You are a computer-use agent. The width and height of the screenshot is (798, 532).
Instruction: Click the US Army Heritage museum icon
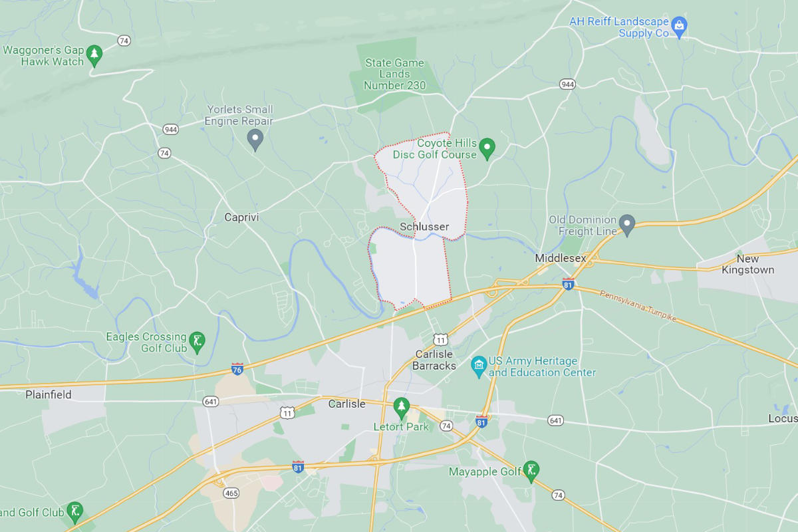479,366
